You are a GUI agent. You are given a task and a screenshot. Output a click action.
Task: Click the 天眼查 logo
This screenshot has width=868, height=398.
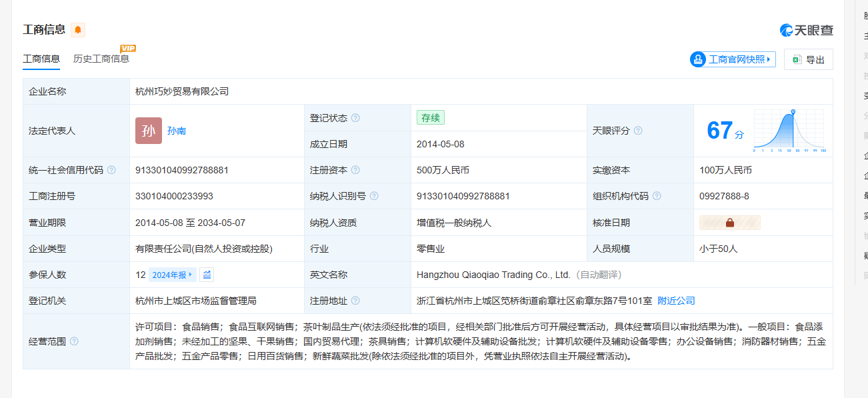[807, 30]
